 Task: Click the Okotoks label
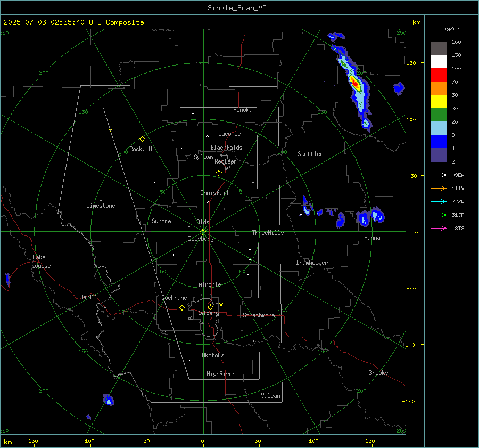213,356
